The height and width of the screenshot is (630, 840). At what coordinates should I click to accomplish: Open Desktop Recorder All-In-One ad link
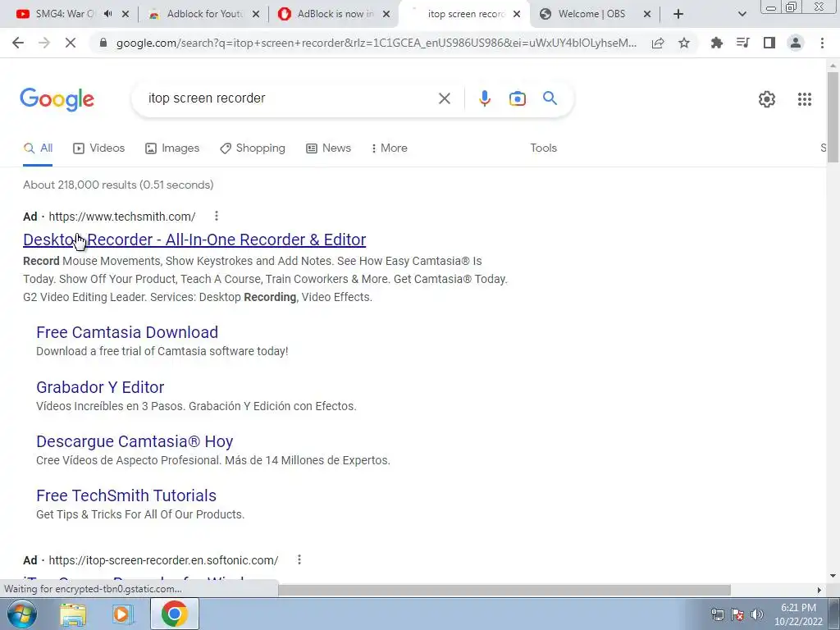click(194, 240)
